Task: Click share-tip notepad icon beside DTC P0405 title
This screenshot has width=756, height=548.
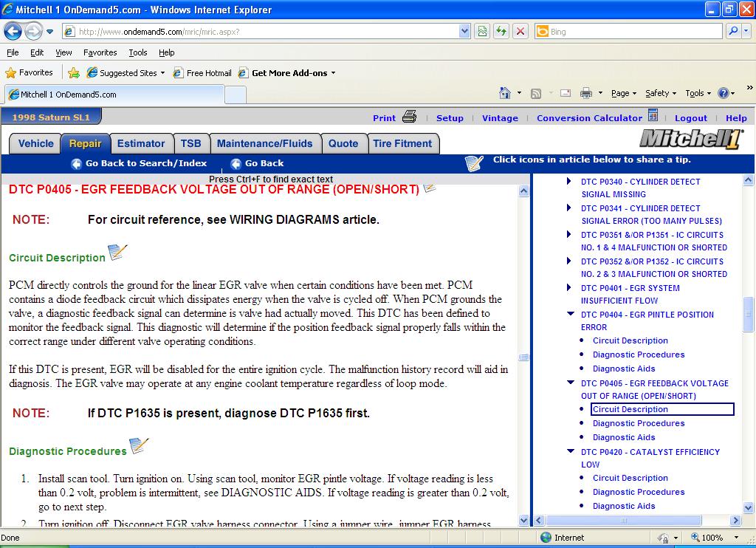Action: click(430, 188)
